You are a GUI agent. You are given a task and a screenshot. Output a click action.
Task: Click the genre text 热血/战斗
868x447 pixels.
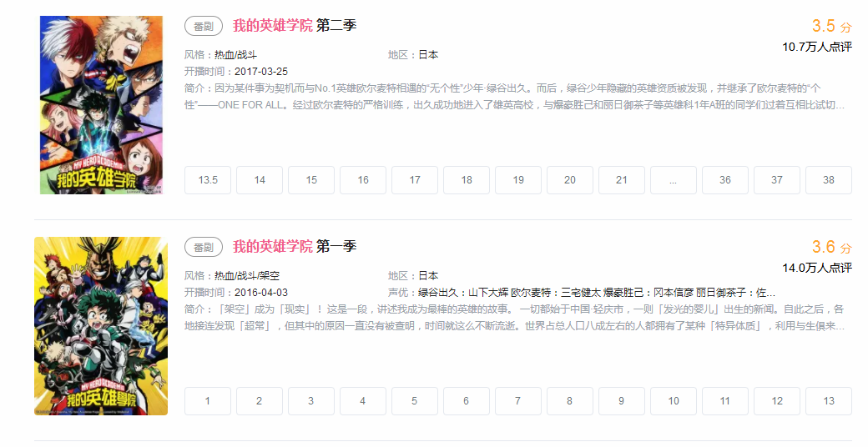(236, 55)
